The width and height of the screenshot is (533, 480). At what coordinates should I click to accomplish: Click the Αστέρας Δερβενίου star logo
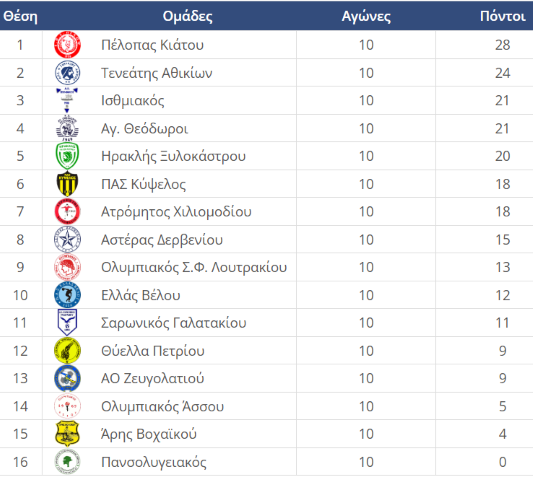67,240
